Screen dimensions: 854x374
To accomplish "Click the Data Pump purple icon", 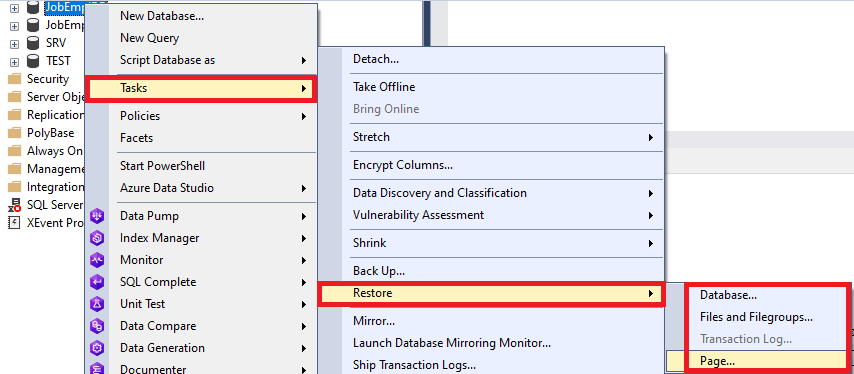I will [x=97, y=216].
